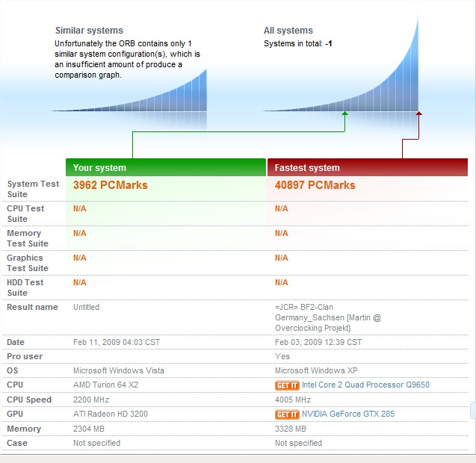Click the GET IT badge next to NVIDIA GeForce GTX 285
The width and height of the screenshot is (476, 463).
pyautogui.click(x=287, y=414)
